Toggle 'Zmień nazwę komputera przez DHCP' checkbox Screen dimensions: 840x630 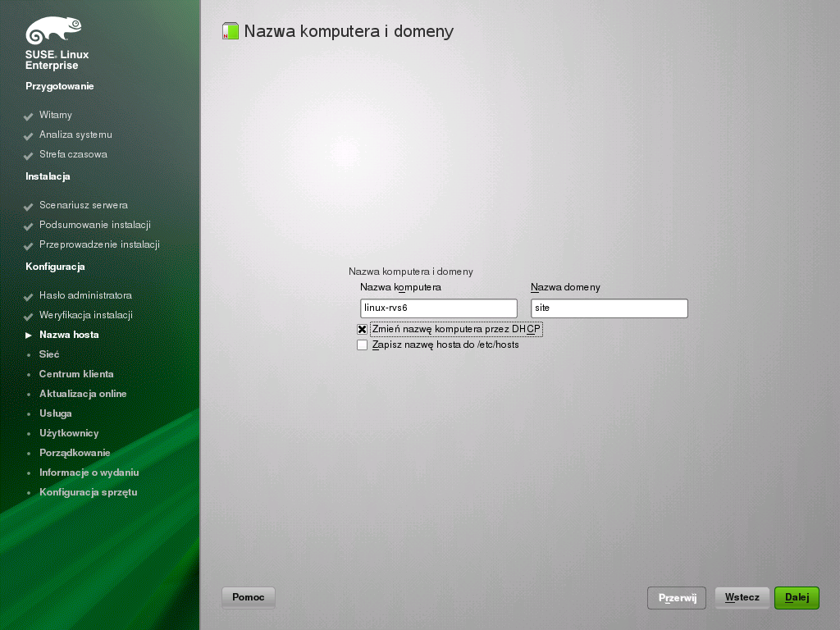point(362,330)
